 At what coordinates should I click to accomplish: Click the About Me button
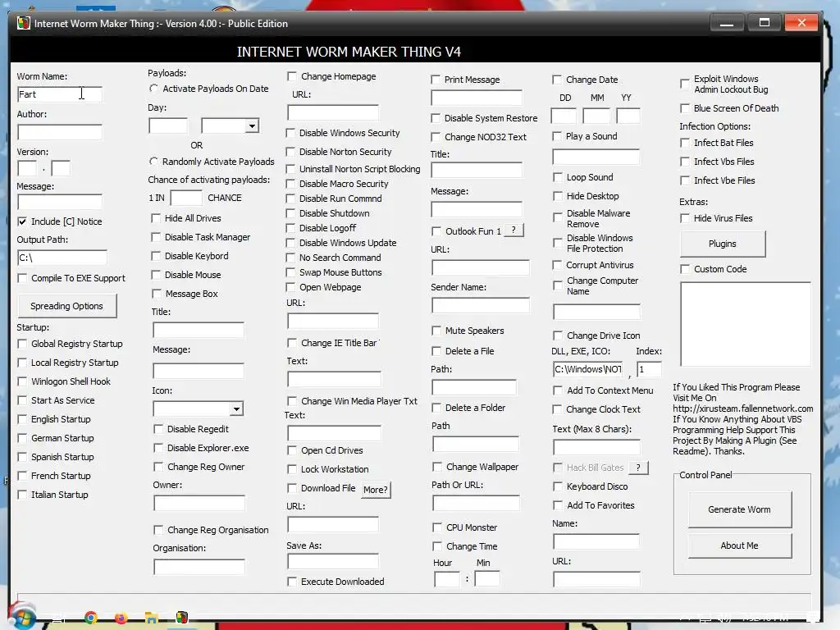coord(740,546)
